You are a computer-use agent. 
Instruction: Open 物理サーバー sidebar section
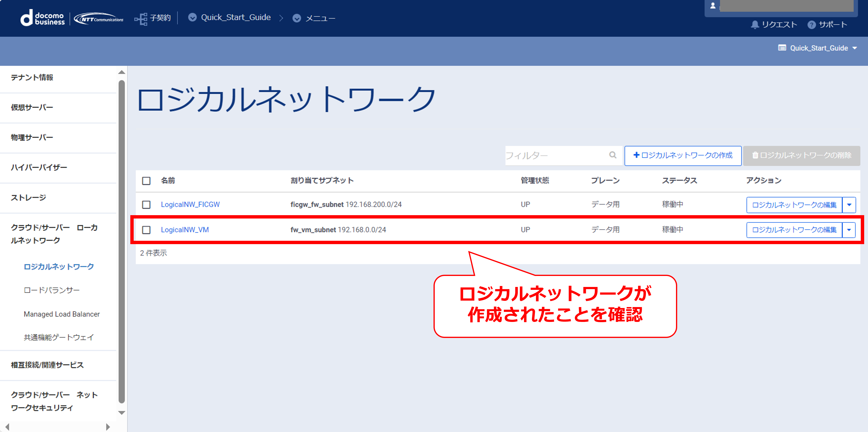click(32, 138)
